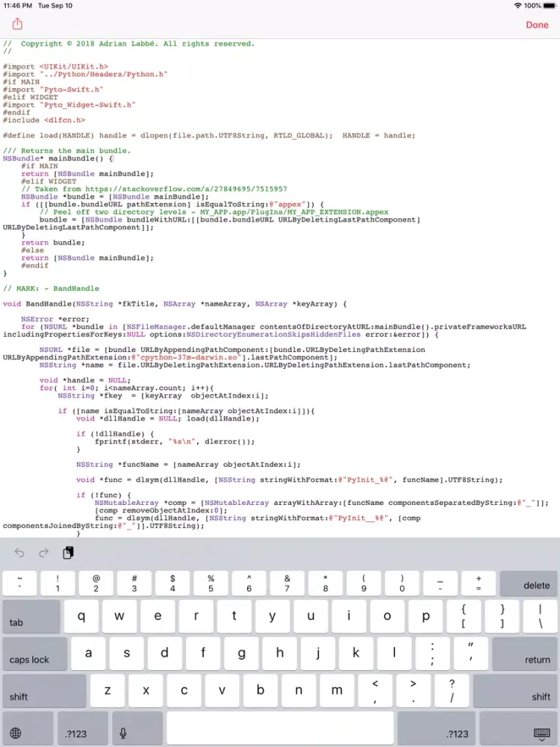Tap the clipboard paste icon

coord(68,553)
